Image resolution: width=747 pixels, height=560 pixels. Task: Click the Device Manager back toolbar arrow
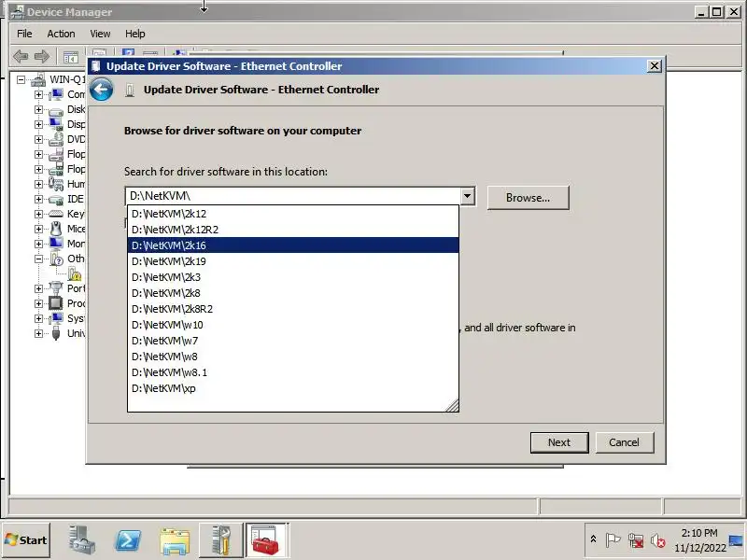(21, 57)
